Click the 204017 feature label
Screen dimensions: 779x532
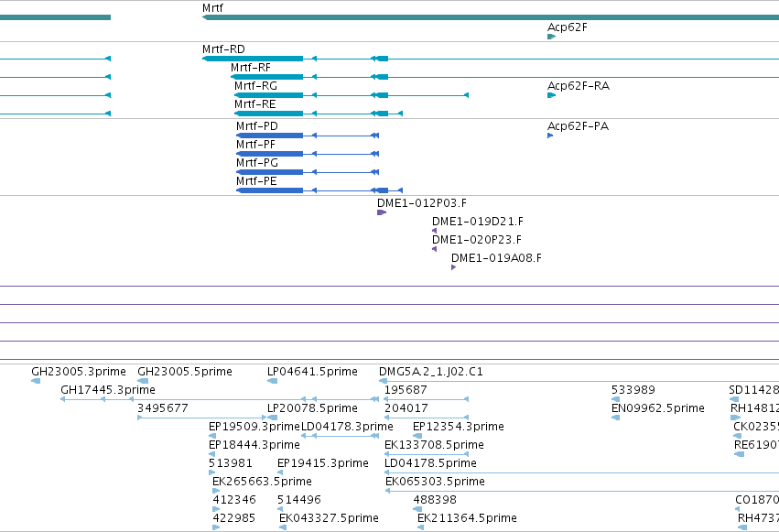406,408
